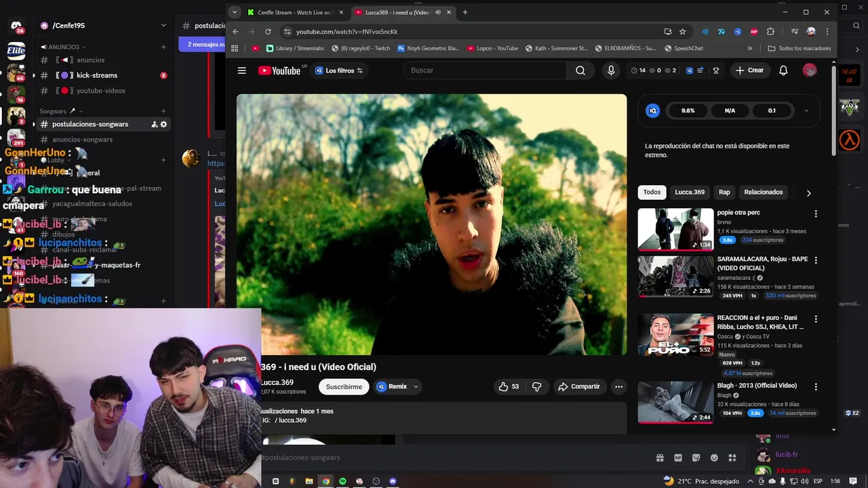Open Discord emoji picker
Viewport: 868px width, 488px height.
[x=714, y=457]
